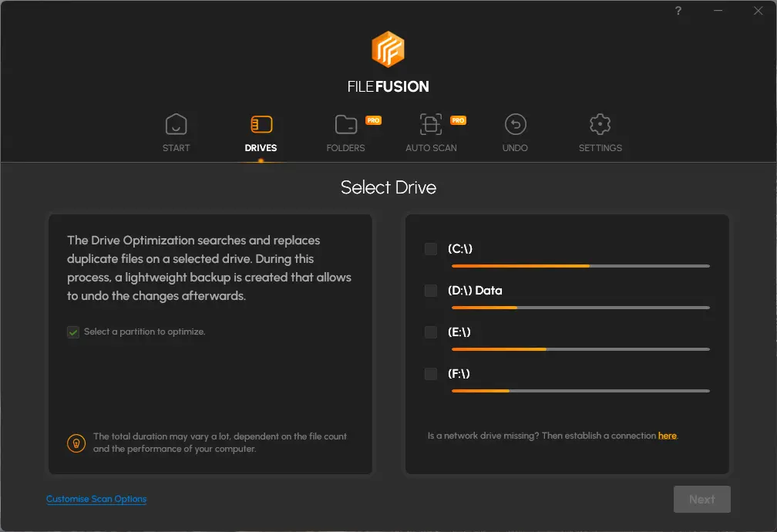This screenshot has height=532, width=777.
Task: Open the Customise Scan Options link
Action: tap(96, 499)
